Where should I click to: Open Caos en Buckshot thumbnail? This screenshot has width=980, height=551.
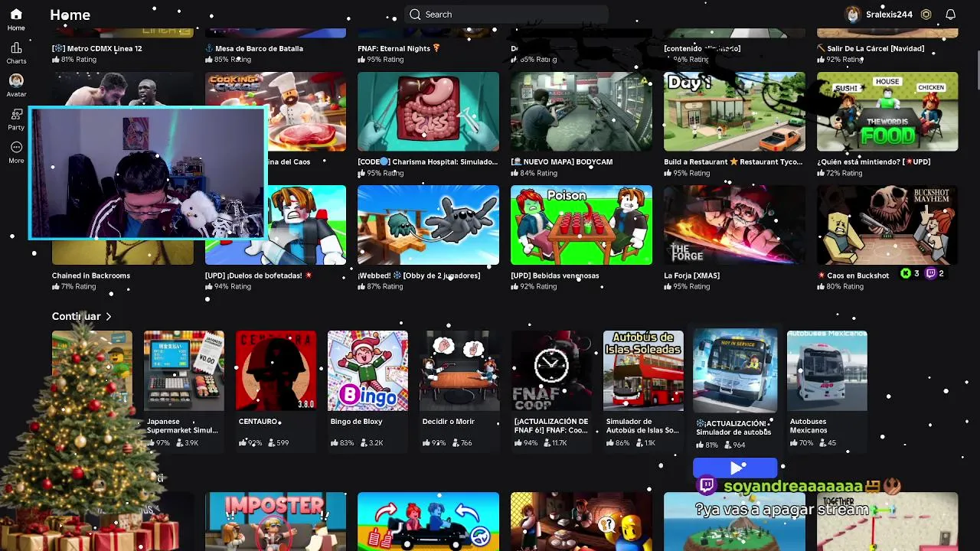coord(887,225)
